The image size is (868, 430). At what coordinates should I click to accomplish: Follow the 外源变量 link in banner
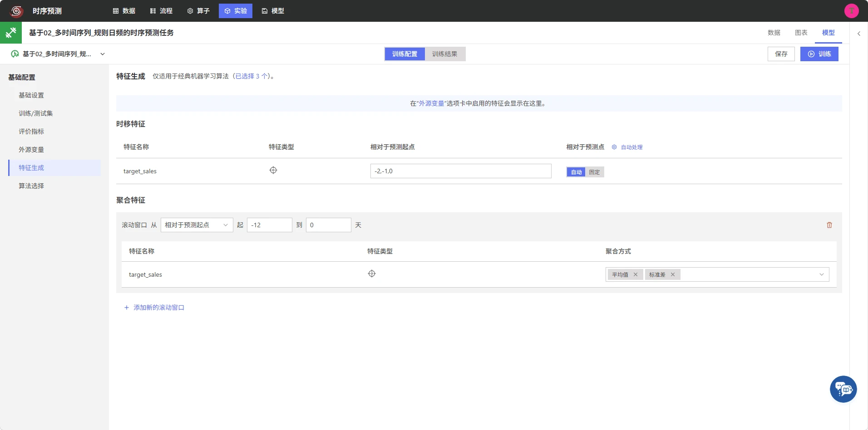click(x=431, y=103)
